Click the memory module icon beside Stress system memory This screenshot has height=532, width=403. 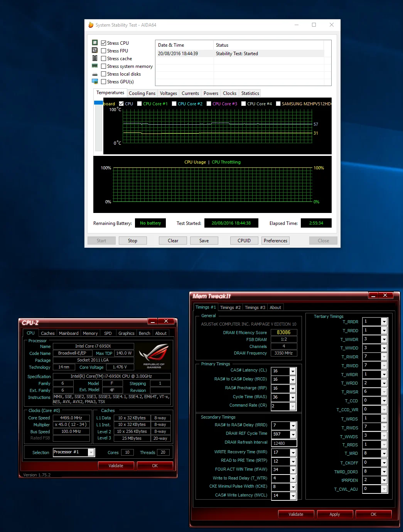(95, 66)
